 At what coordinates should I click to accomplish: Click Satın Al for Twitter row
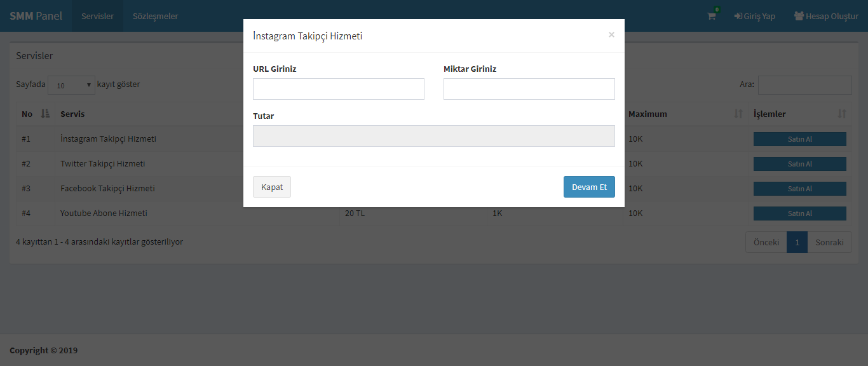[800, 164]
